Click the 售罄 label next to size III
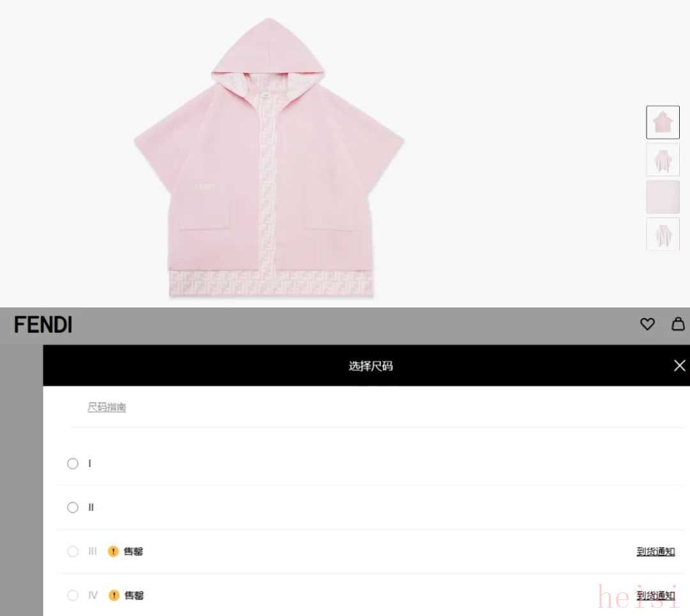690x616 pixels. coord(134,551)
